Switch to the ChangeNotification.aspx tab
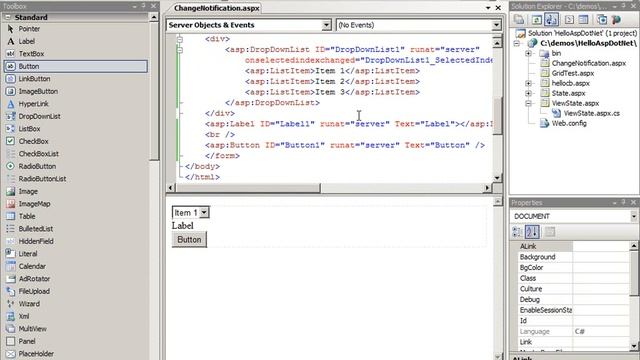 pyautogui.click(x=216, y=8)
